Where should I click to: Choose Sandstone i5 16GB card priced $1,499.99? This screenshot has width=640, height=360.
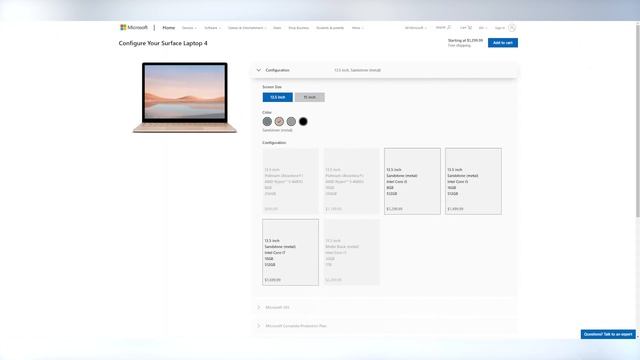point(473,181)
